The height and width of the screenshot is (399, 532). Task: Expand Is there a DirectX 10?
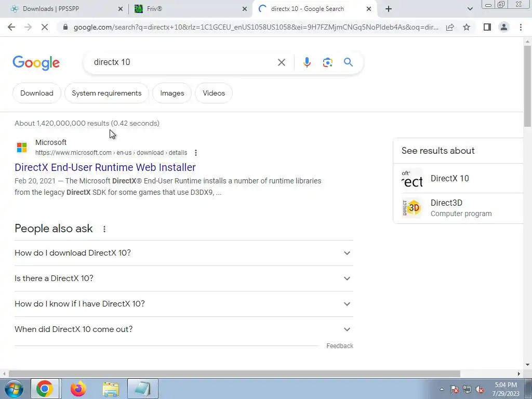coord(184,278)
